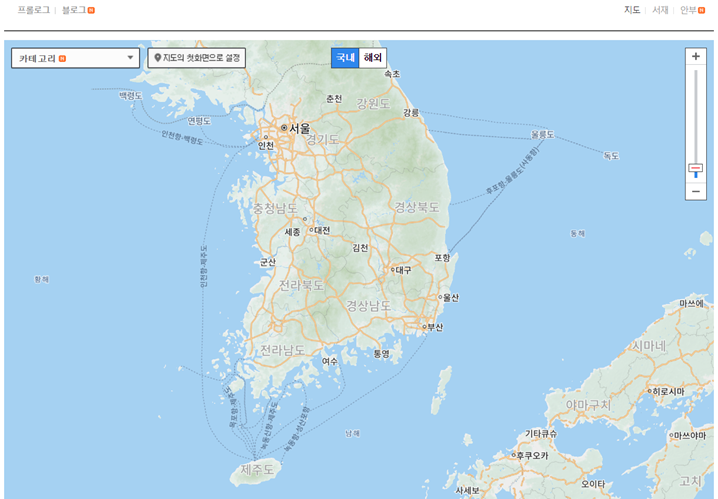Open the 블로그 tab
Screen dimensions: 718x499
point(74,10)
